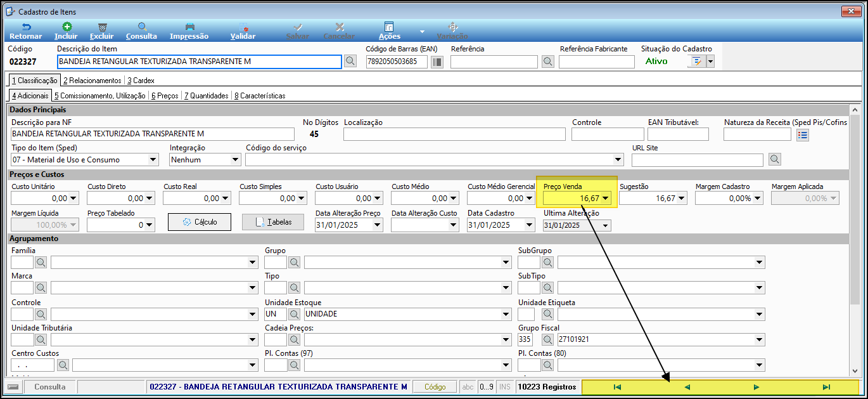
Task: Open the Integração dropdown
Action: pyautogui.click(x=236, y=160)
